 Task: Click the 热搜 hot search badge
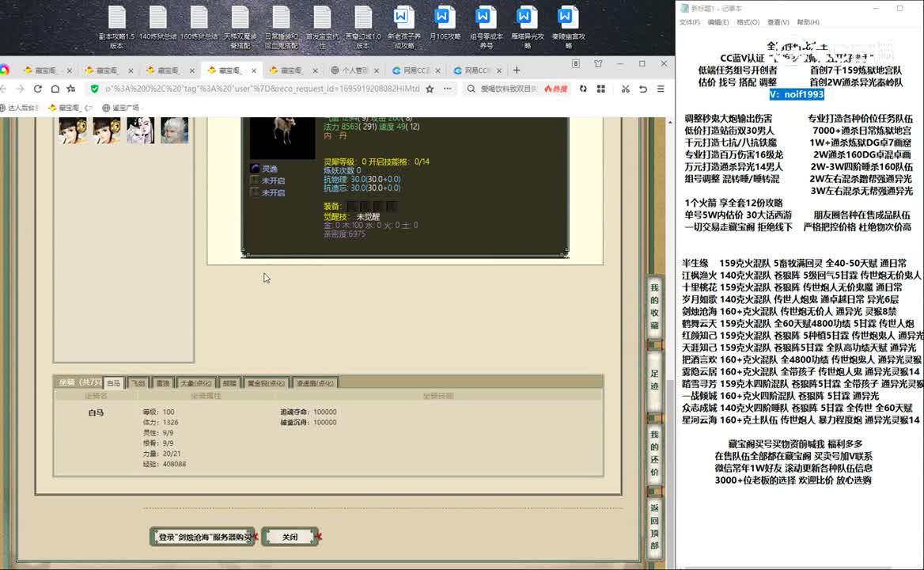pyautogui.click(x=555, y=89)
